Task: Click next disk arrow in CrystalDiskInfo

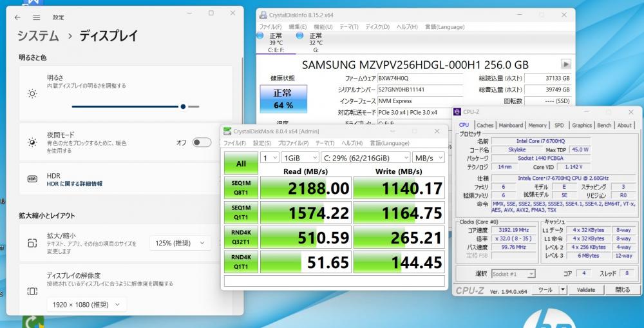Action: [566, 64]
